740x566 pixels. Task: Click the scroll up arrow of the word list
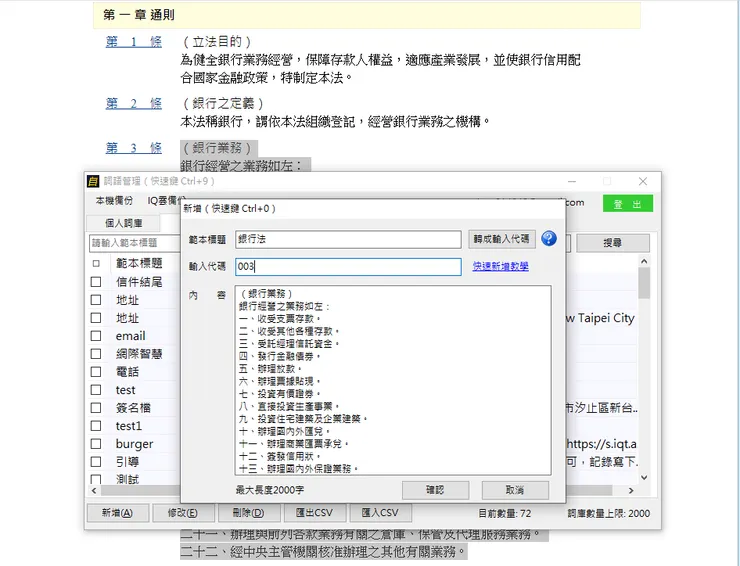[x=644, y=261]
